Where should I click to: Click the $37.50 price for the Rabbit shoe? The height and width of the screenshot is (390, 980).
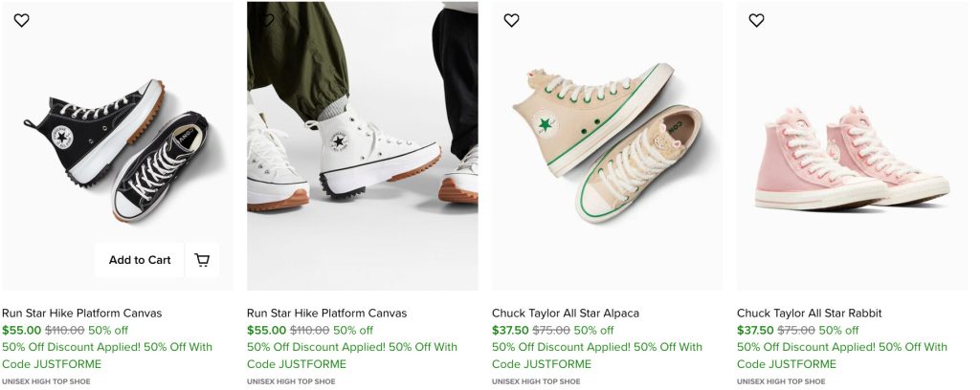pyautogui.click(x=755, y=330)
